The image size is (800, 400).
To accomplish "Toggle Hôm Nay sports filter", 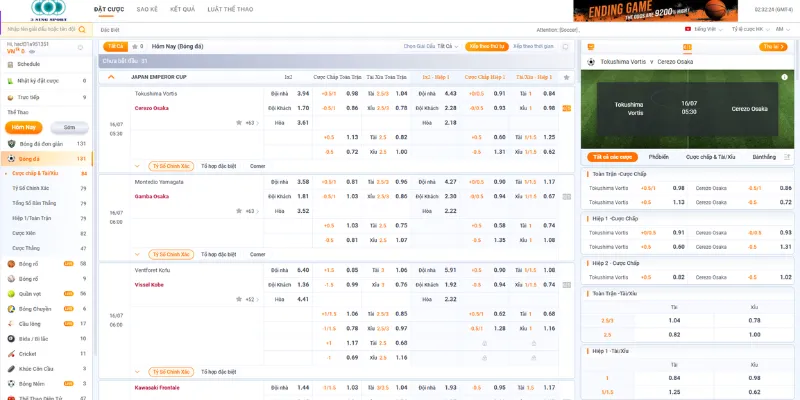I will [x=23, y=128].
